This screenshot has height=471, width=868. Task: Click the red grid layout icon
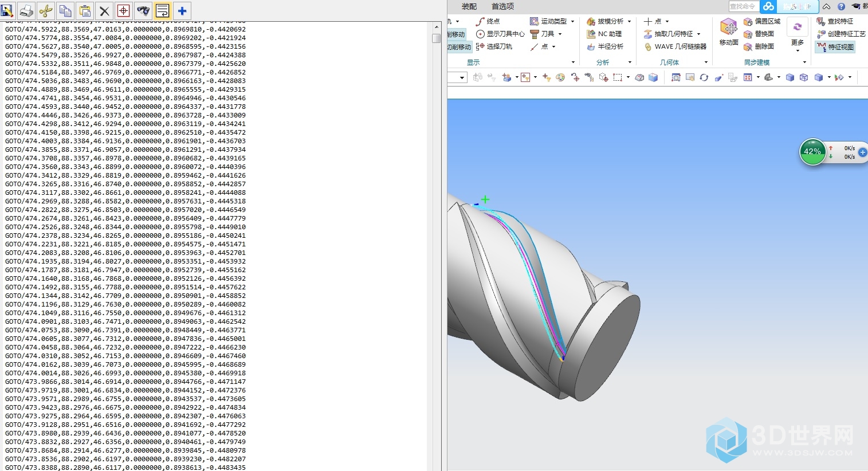coord(748,77)
